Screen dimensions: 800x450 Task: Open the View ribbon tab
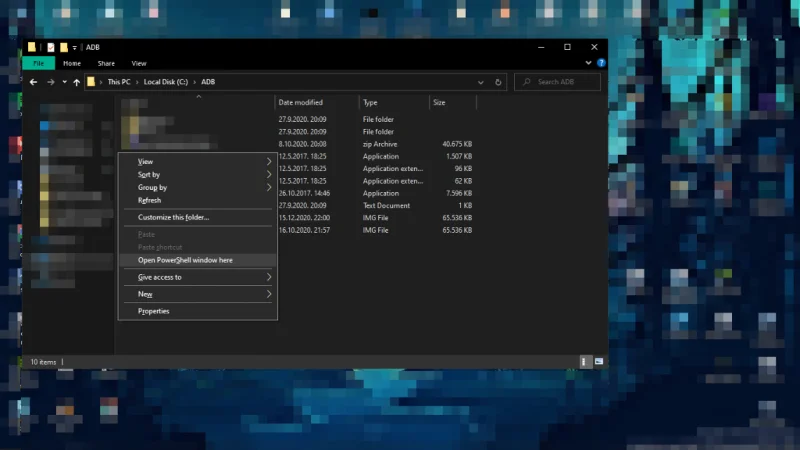click(139, 63)
